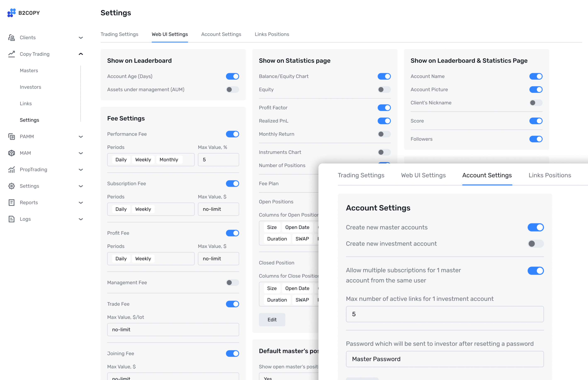Open the MAM section icon
The height and width of the screenshot is (380, 588).
[11, 153]
